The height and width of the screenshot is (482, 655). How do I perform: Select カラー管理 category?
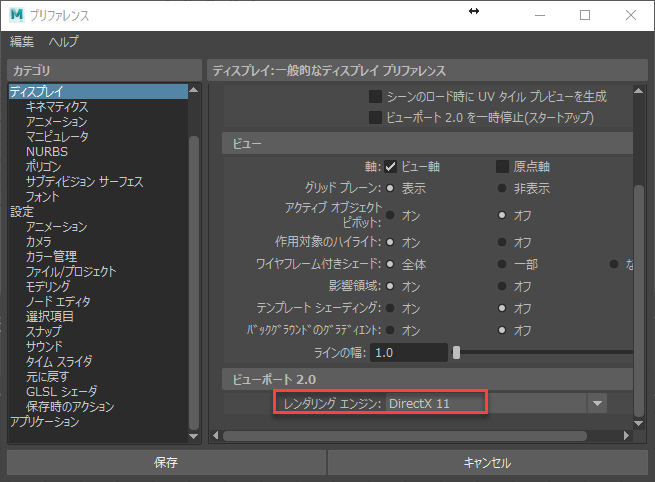[x=51, y=256]
